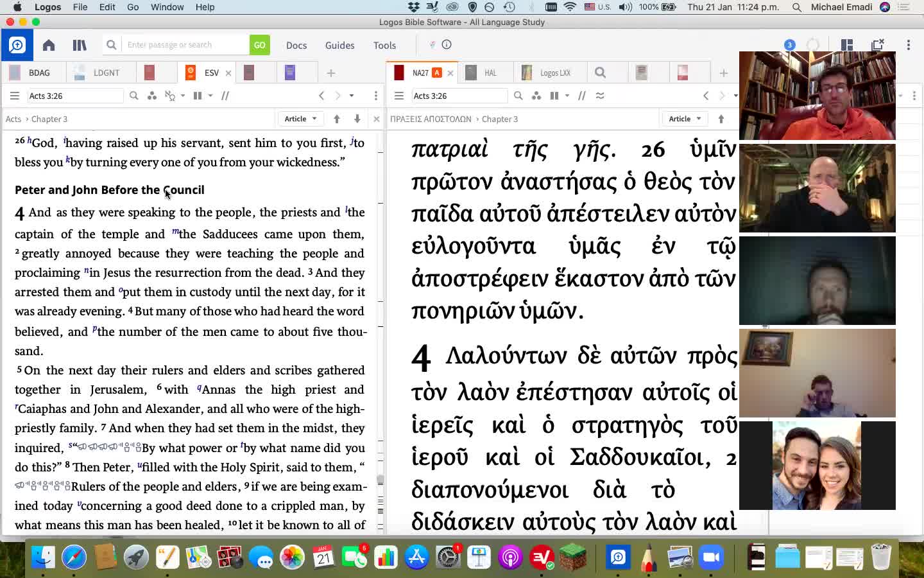Click the NA27 previous article up arrow

[x=721, y=119]
